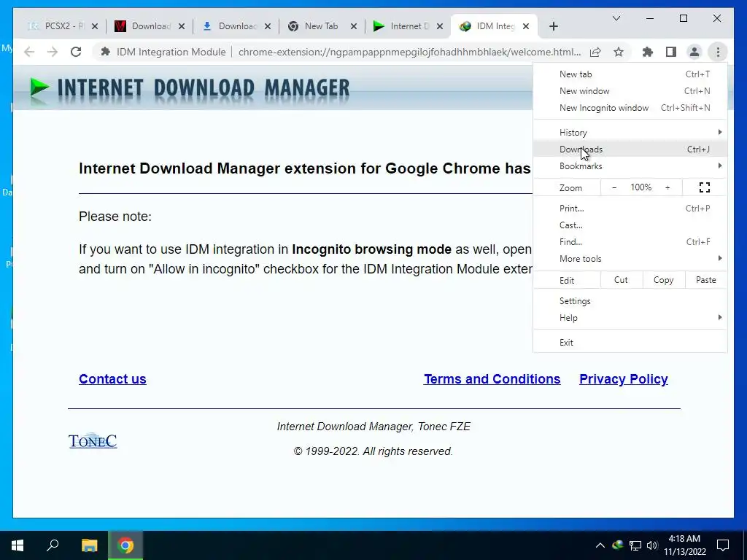
Task: Open Settings from Chrome menu
Action: (x=630, y=301)
